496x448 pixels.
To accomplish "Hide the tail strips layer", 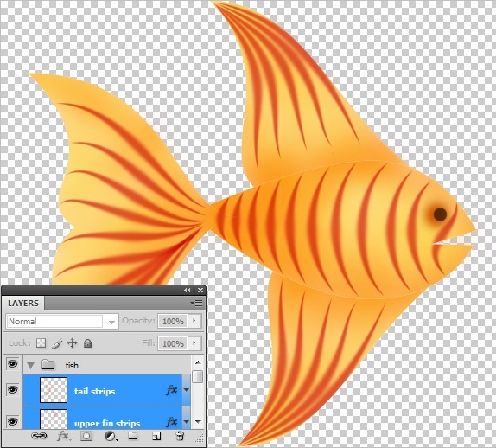I will [x=13, y=389].
